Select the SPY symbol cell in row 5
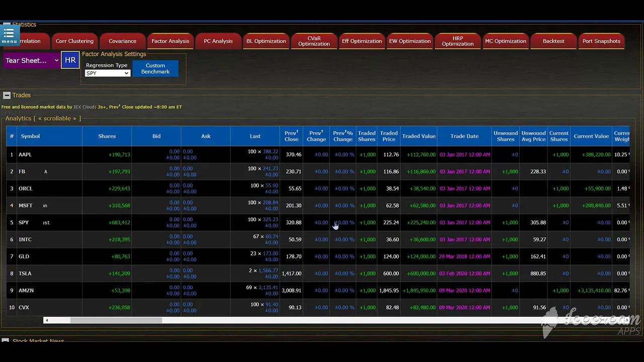The width and height of the screenshot is (644, 362). (49, 222)
